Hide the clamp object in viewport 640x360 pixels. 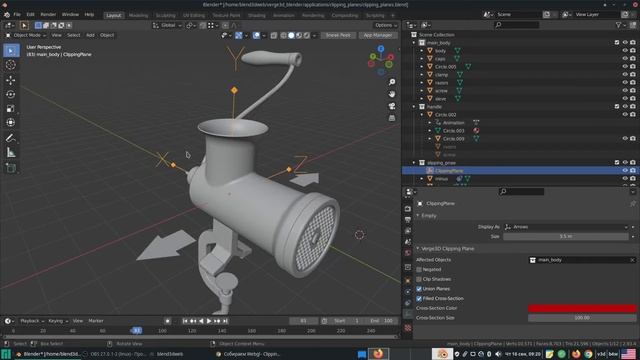[625, 75]
